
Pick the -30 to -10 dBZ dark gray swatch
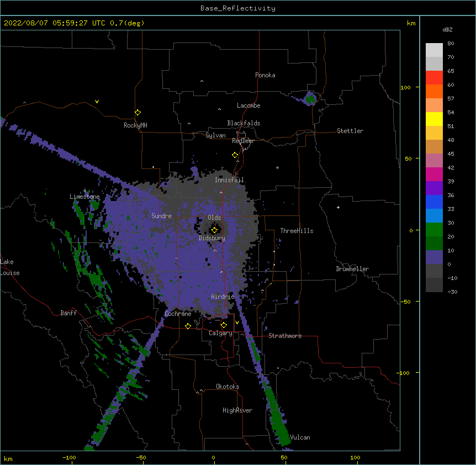tap(434, 285)
